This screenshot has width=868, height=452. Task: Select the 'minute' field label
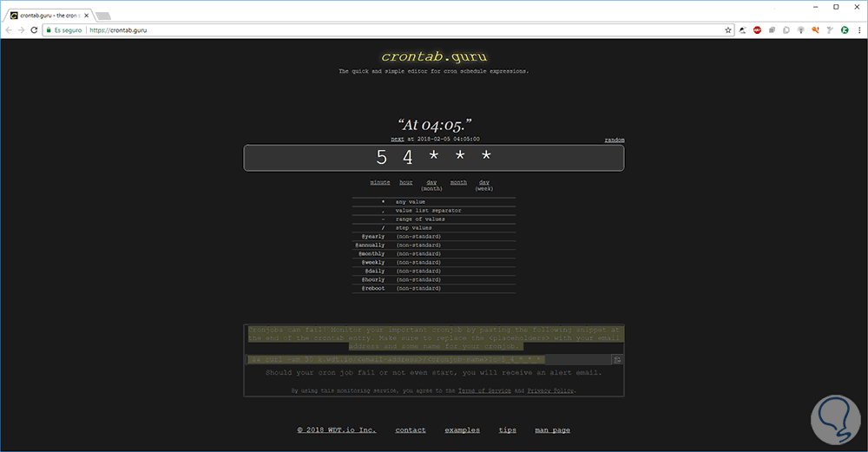point(380,182)
